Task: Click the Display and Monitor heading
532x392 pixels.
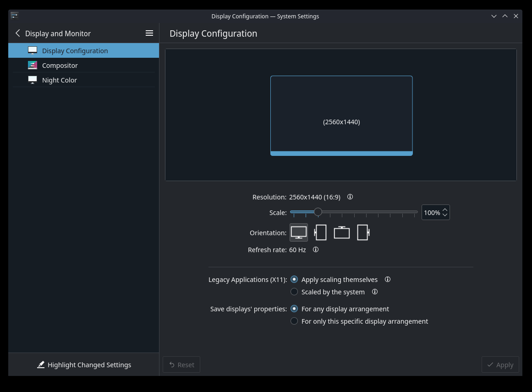Action: [x=58, y=33]
